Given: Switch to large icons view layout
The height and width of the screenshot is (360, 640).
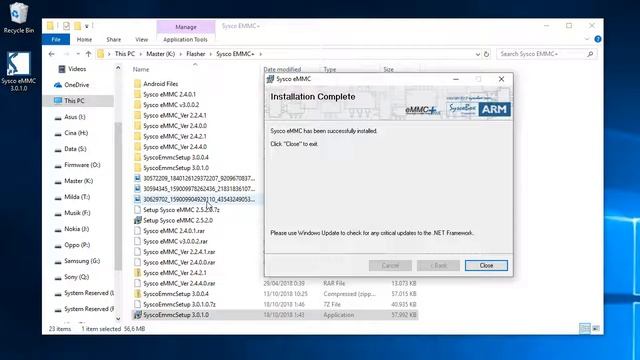Looking at the screenshot, I should (x=596, y=329).
